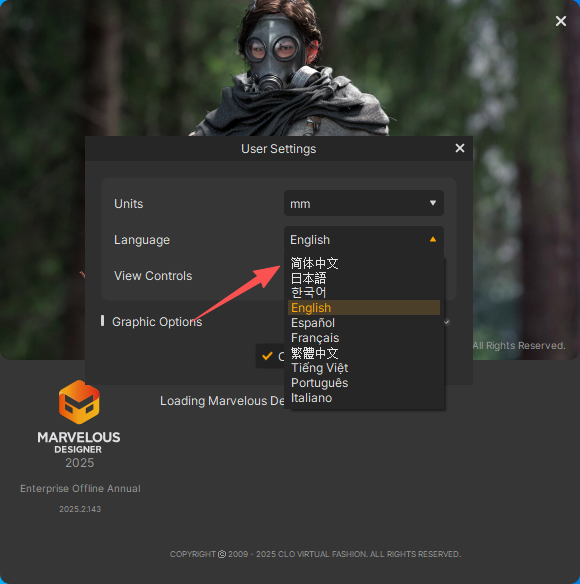Click the copyright CLO Virtual Fashion text
Screen dimensions: 580x584
[315, 554]
